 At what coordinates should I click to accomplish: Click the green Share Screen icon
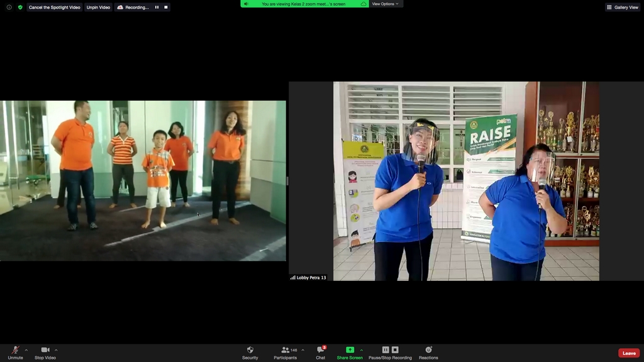coord(350,350)
